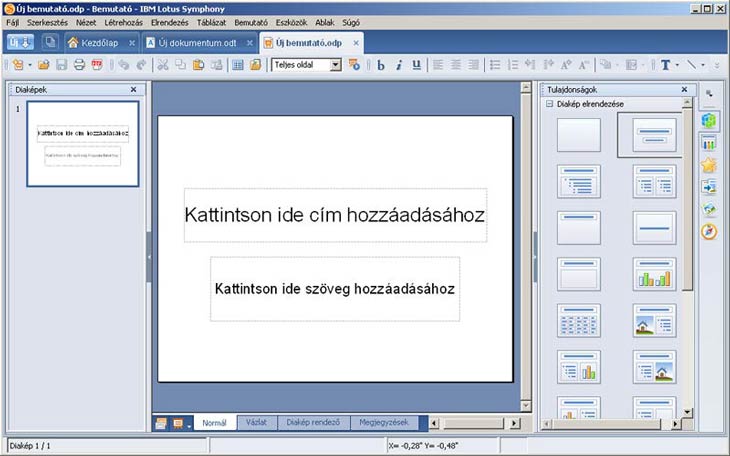Open the compass icon in right sidebar

tap(710, 231)
